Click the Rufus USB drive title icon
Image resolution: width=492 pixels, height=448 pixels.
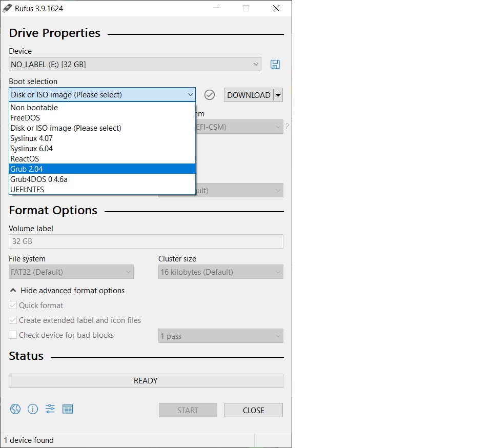click(x=7, y=9)
